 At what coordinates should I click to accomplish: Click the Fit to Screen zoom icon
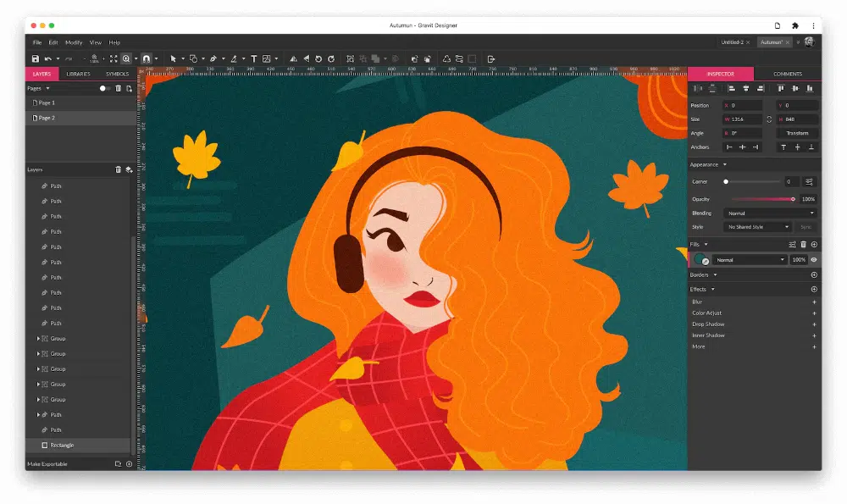point(113,58)
